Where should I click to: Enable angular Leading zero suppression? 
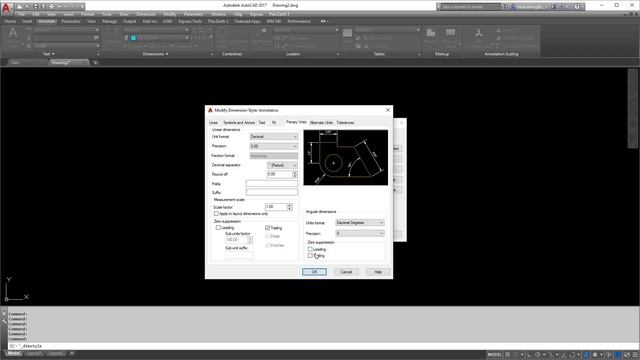[x=310, y=249]
